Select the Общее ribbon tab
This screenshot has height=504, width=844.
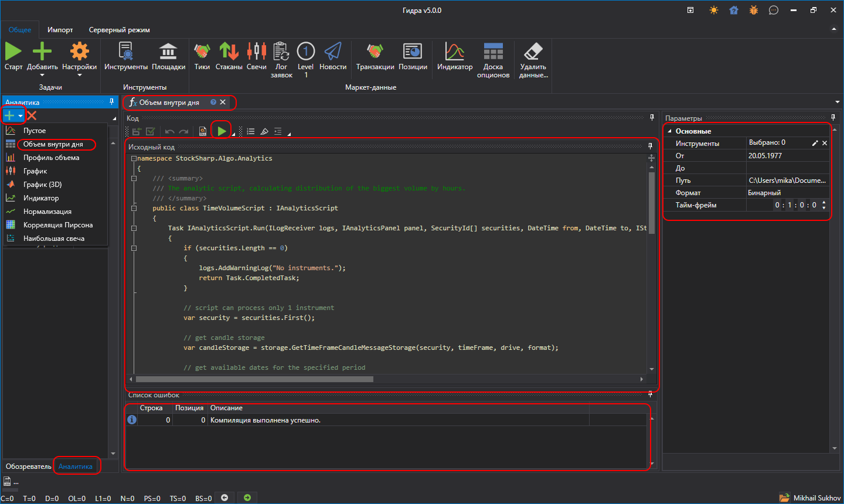pyautogui.click(x=20, y=30)
